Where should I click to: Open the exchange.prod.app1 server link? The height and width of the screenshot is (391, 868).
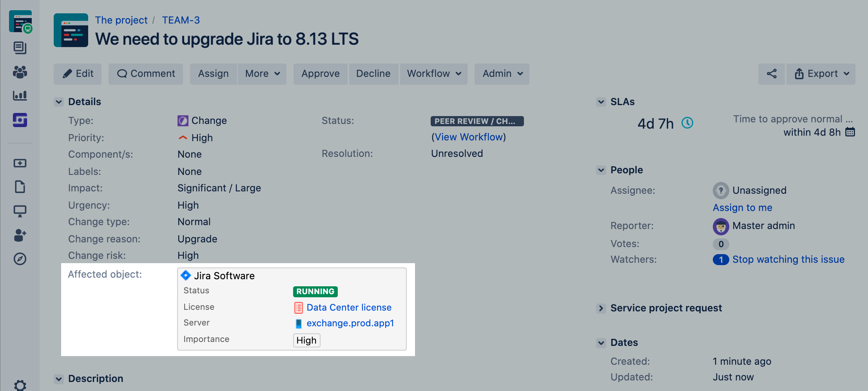350,323
